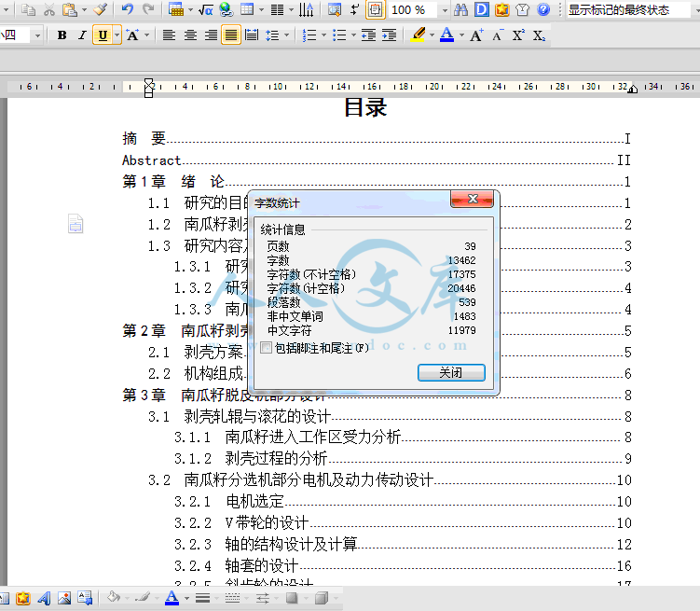
Task: Apply subscript formatting
Action: [x=539, y=35]
